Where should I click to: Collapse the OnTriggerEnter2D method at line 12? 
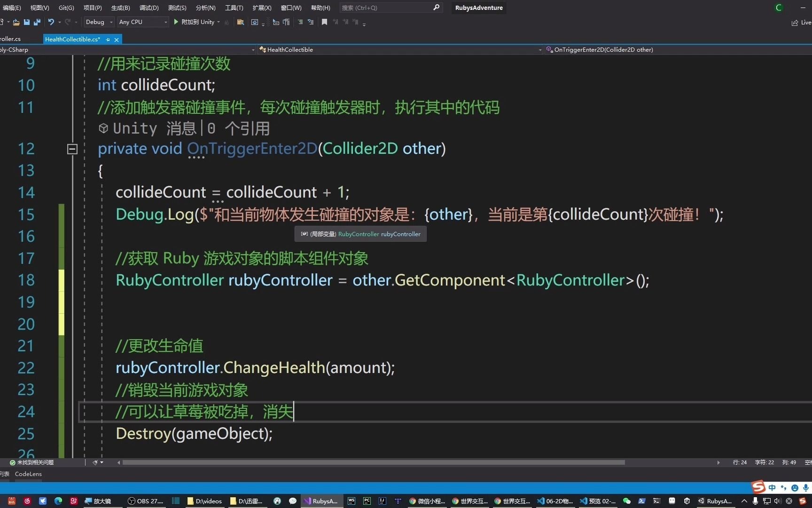click(72, 149)
